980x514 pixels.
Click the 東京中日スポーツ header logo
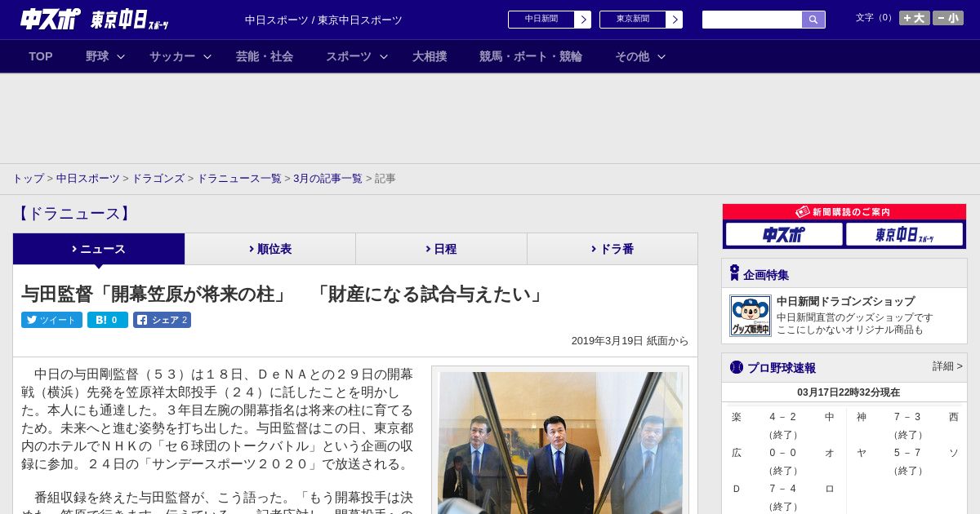coord(130,20)
